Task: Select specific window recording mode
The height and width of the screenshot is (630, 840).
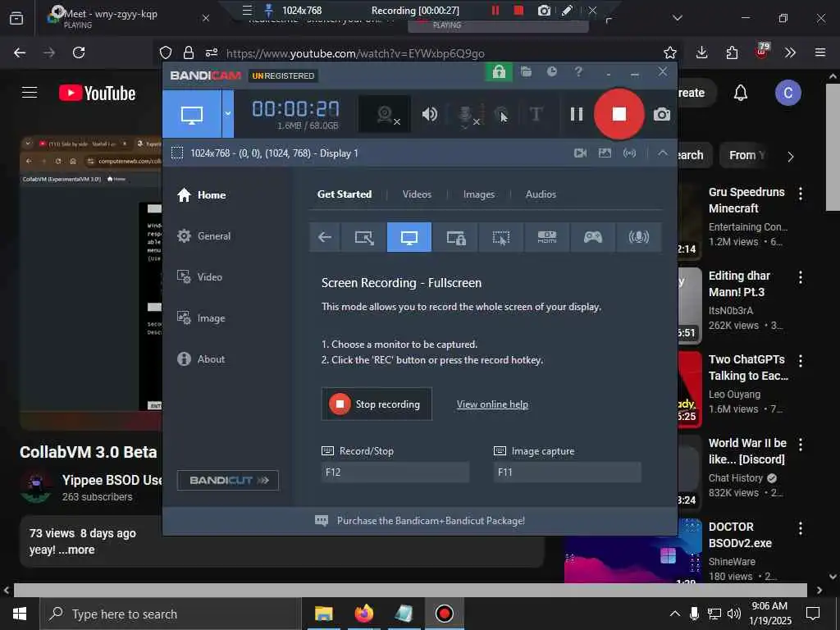Action: click(x=455, y=237)
